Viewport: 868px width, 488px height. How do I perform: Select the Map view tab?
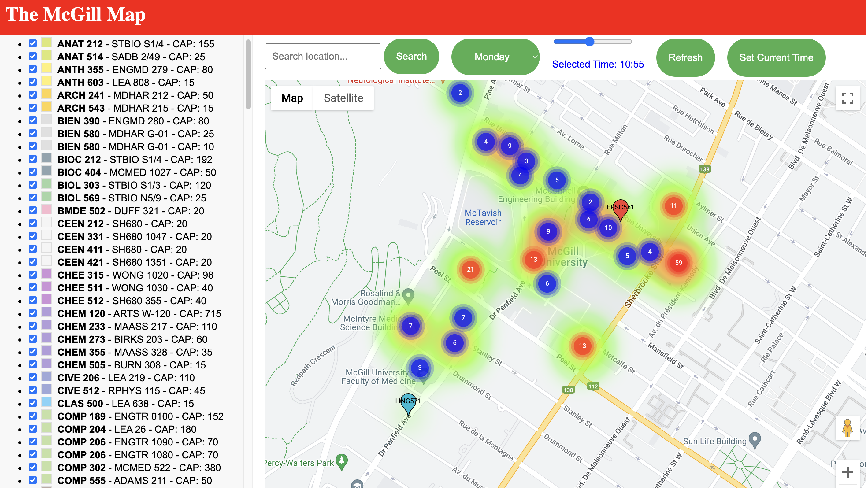(x=292, y=98)
